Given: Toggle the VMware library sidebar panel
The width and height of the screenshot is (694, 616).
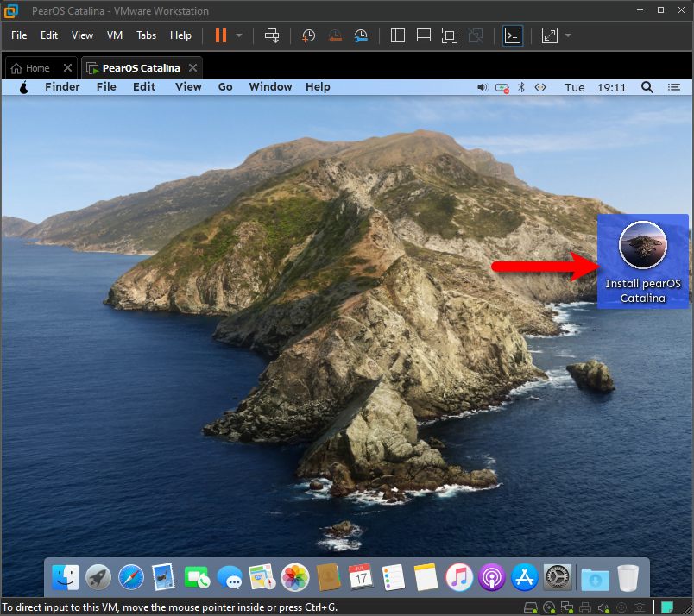Looking at the screenshot, I should click(397, 35).
